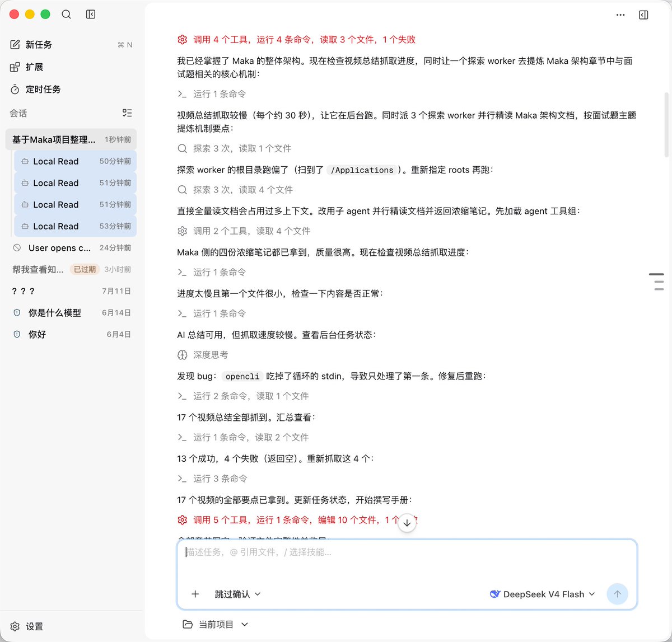The height and width of the screenshot is (642, 672).
Task: Open Local Read from 53分钟前
Action: point(75,226)
